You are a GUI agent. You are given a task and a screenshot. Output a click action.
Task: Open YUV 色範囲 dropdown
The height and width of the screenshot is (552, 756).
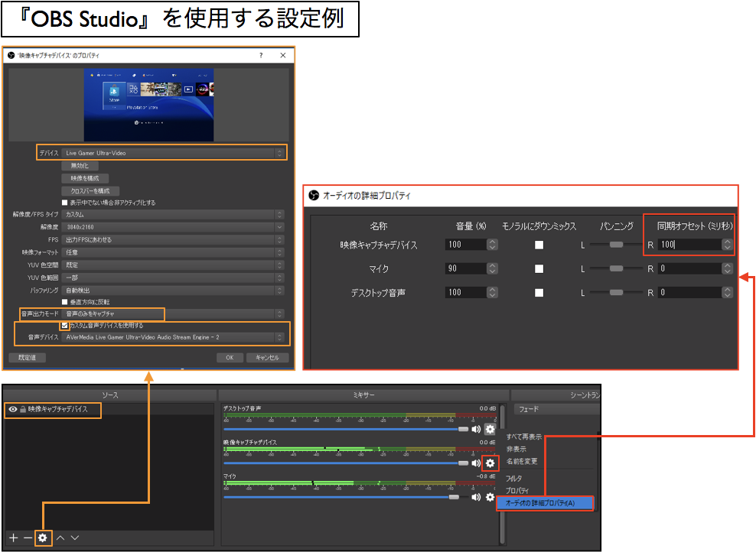point(173,278)
